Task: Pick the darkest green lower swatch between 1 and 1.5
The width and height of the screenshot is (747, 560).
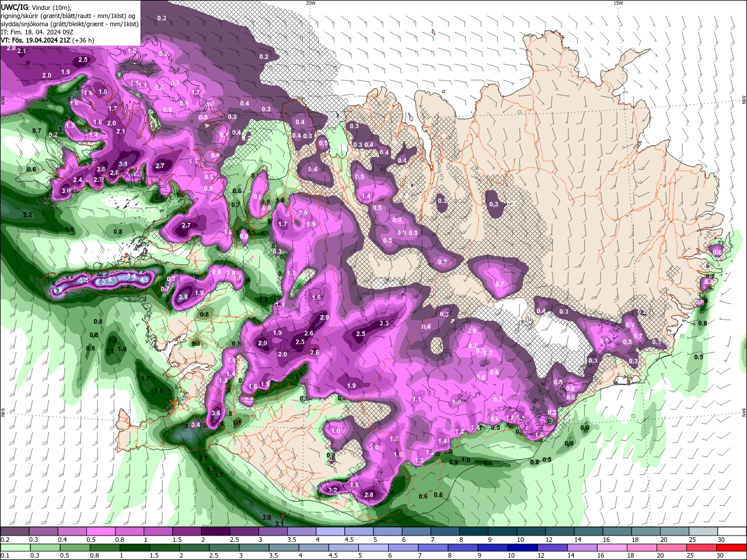Action: [x=134, y=547]
